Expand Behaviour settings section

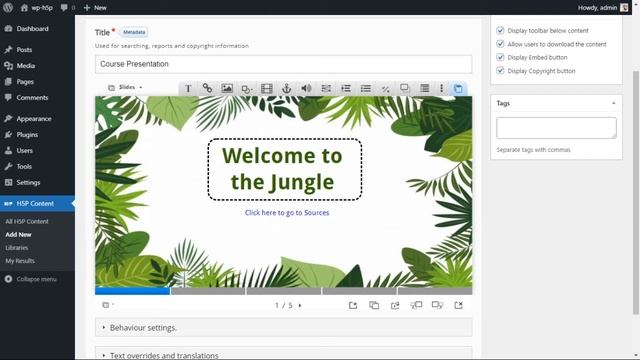[283, 328]
